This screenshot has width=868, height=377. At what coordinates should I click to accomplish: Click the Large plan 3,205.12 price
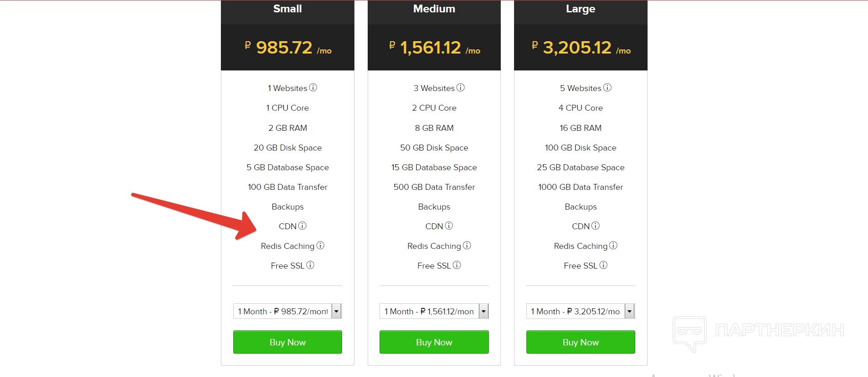tap(577, 48)
